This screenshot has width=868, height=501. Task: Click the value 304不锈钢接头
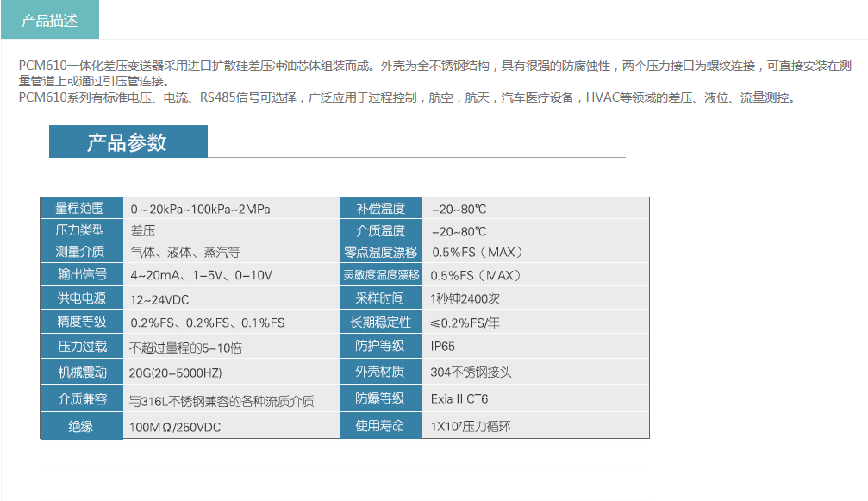pyautogui.click(x=471, y=372)
